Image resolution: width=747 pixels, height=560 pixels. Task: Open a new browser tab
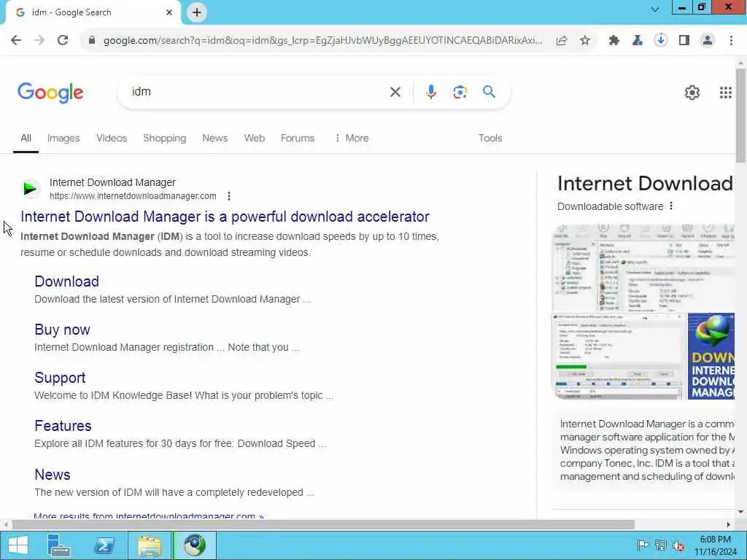tap(197, 12)
